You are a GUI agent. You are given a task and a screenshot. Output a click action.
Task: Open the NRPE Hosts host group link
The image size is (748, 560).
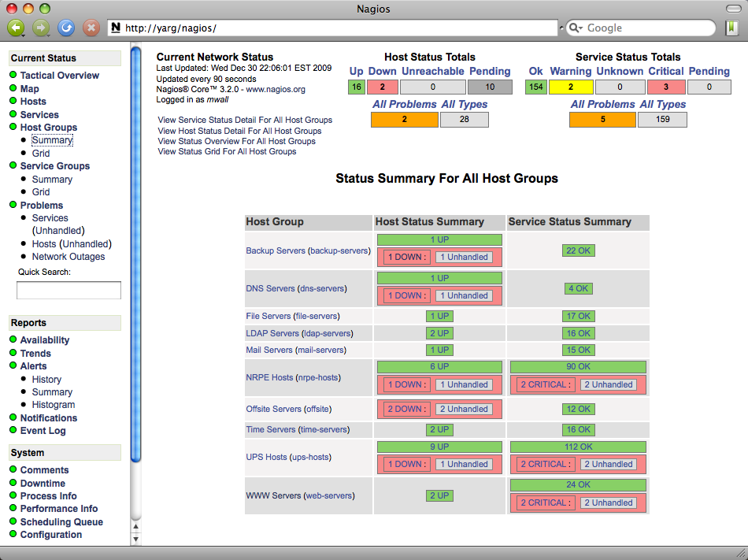click(x=269, y=377)
